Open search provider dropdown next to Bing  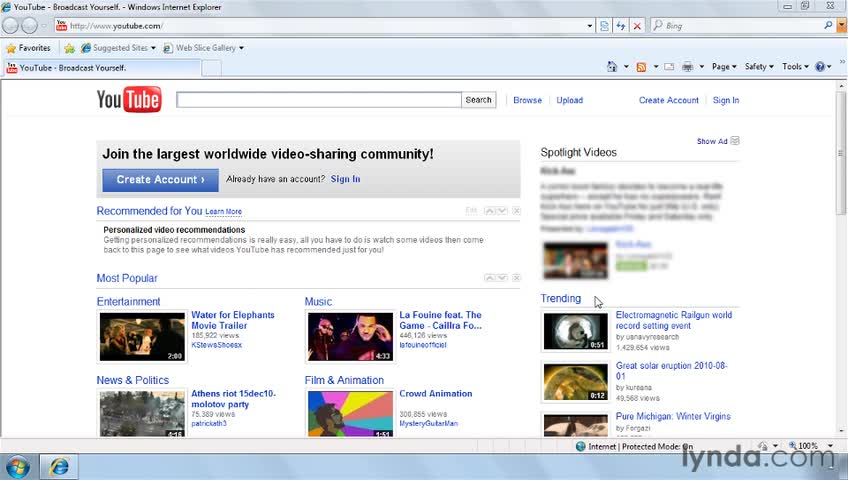pos(842,25)
